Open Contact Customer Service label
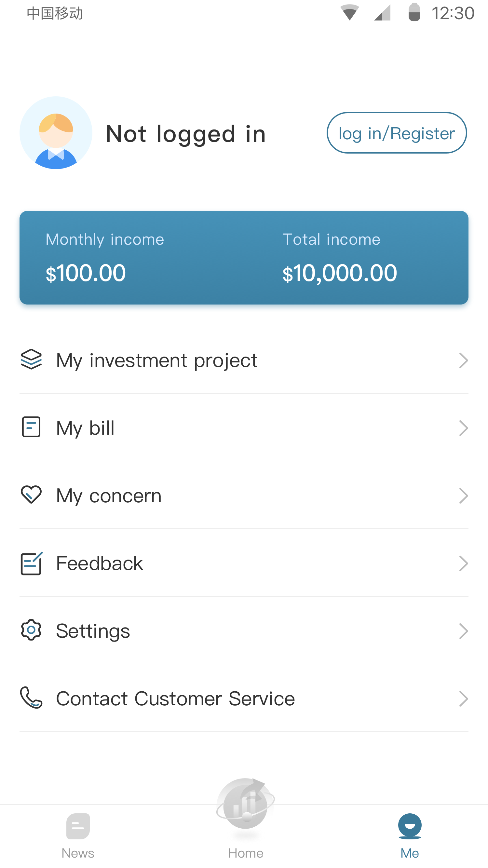Image resolution: width=488 pixels, height=868 pixels. coord(175,698)
